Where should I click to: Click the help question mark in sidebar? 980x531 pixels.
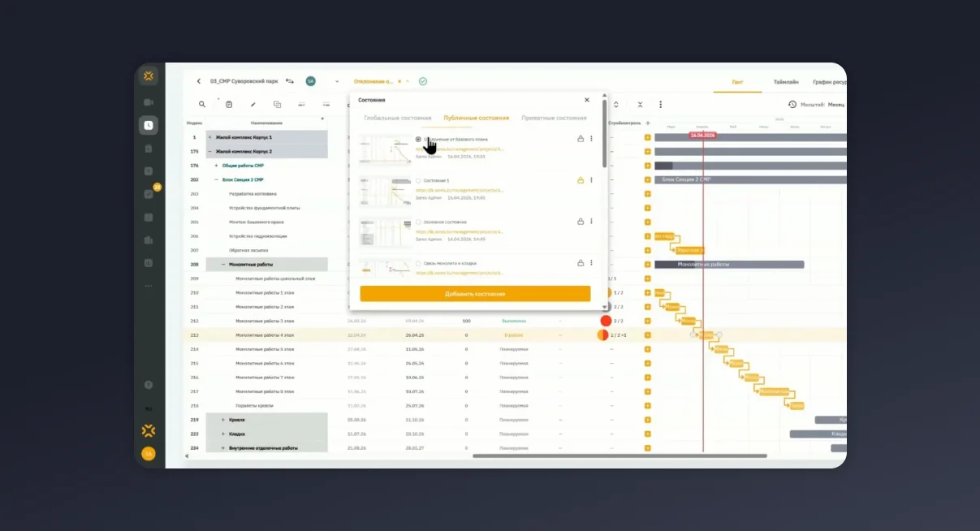click(x=149, y=385)
